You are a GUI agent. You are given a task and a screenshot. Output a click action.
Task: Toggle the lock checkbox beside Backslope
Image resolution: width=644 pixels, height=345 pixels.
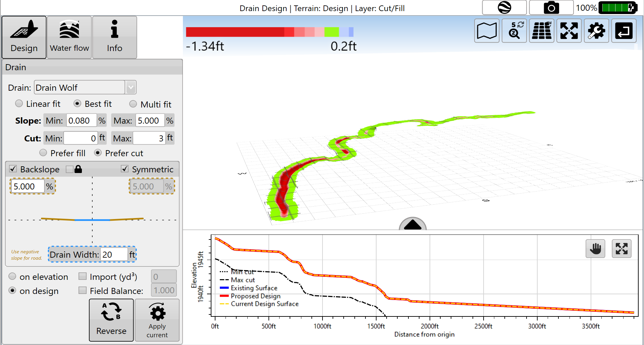tap(69, 169)
